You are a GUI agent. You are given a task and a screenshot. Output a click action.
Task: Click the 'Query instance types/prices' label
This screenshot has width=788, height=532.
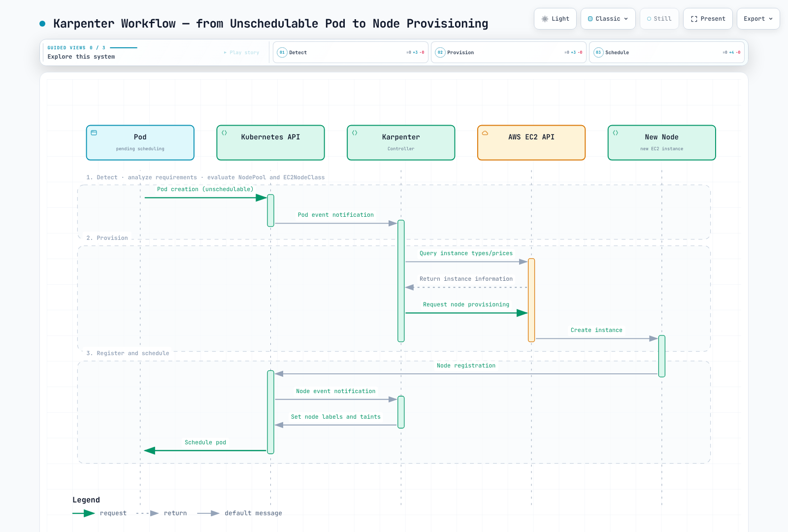click(x=466, y=253)
